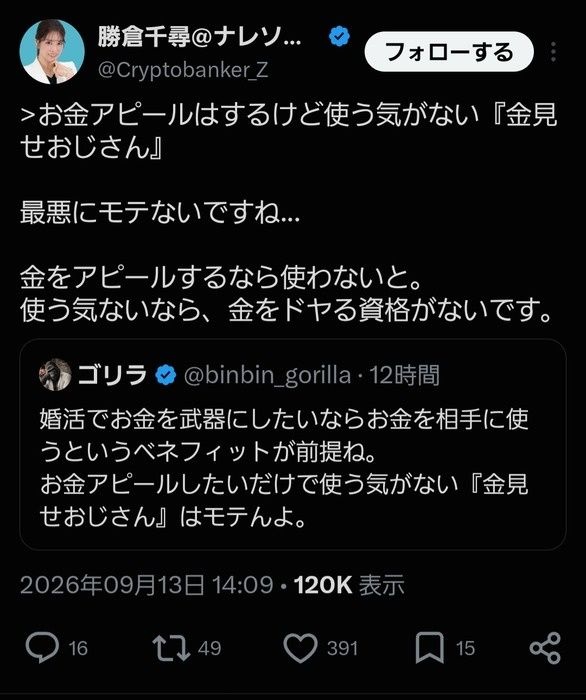Open the share icon menu

pyautogui.click(x=545, y=648)
